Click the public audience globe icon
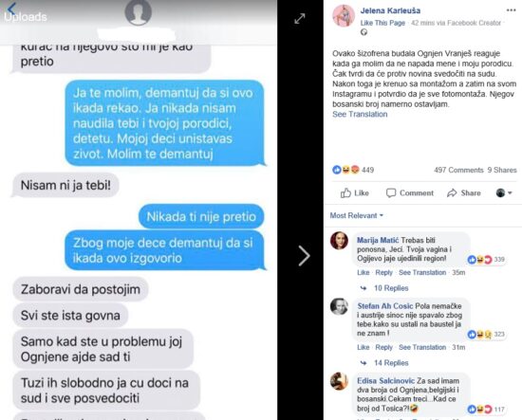The height and width of the screenshot is (420, 522). point(364,32)
